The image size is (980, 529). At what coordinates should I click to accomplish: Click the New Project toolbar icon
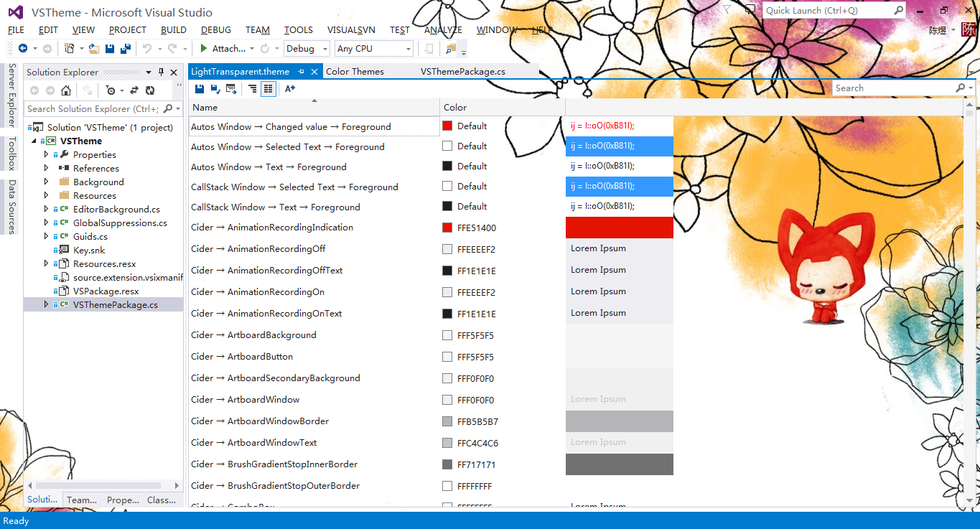pos(69,48)
